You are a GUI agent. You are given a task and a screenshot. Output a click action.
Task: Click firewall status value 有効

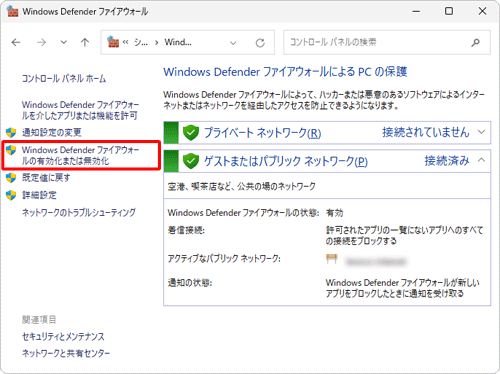click(334, 213)
